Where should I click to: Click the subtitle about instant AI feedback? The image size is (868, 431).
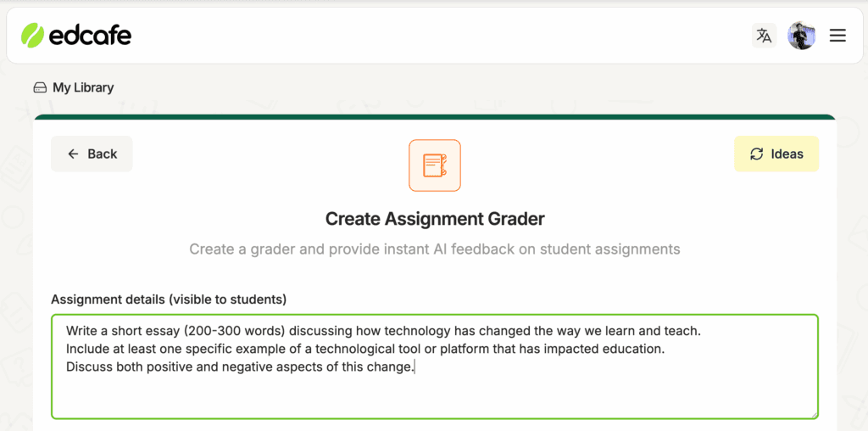tap(435, 249)
